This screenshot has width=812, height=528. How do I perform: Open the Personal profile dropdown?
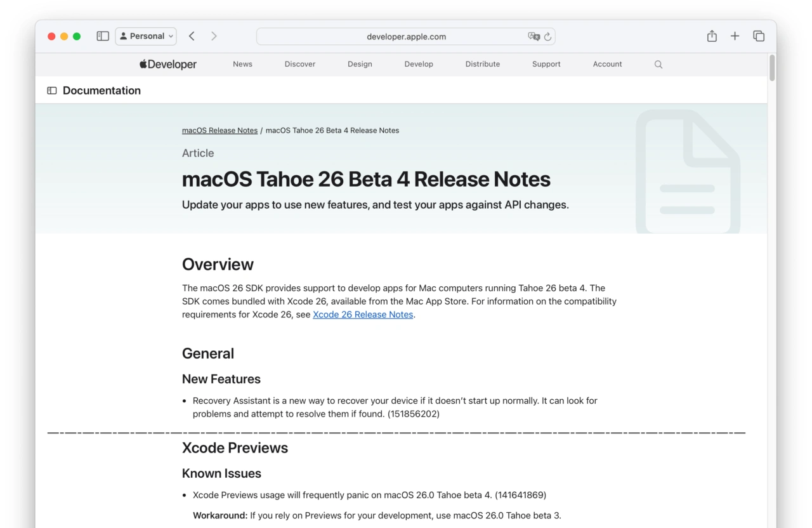coord(146,36)
